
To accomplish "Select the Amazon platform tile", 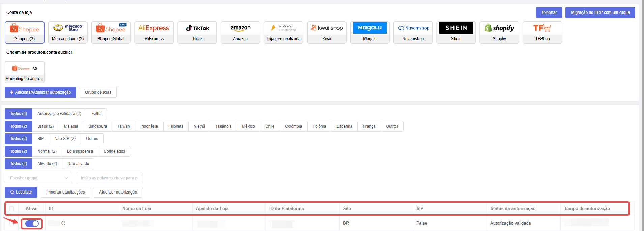I will (x=240, y=32).
